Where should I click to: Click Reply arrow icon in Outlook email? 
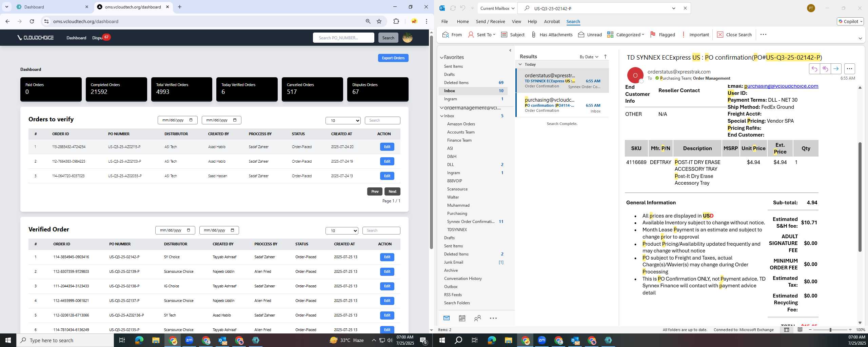[814, 69]
